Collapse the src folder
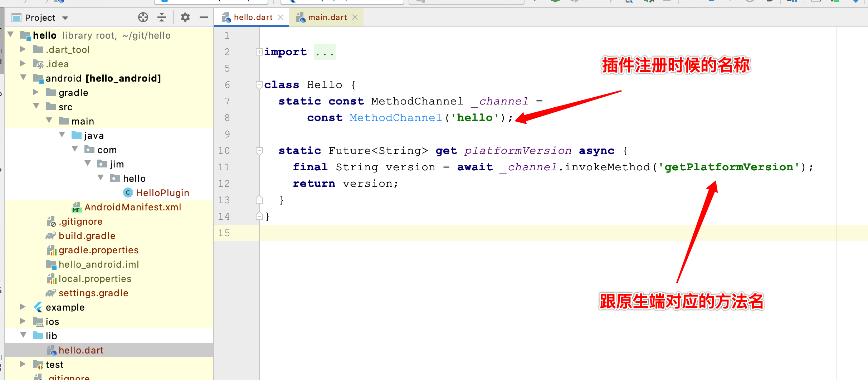This screenshot has width=868, height=380. [x=36, y=106]
